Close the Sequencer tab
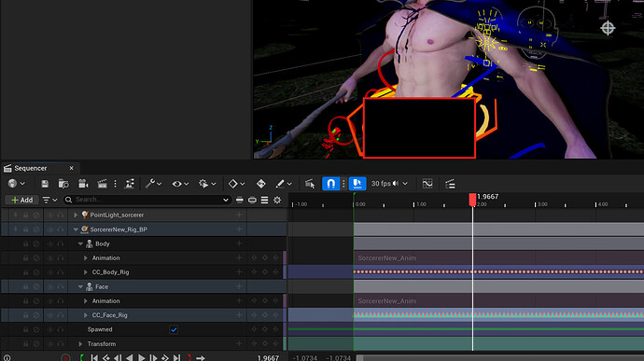 pyautogui.click(x=72, y=169)
